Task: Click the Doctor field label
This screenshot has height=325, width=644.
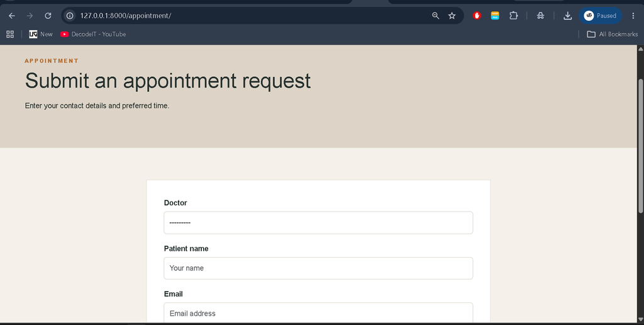Action: (x=175, y=203)
